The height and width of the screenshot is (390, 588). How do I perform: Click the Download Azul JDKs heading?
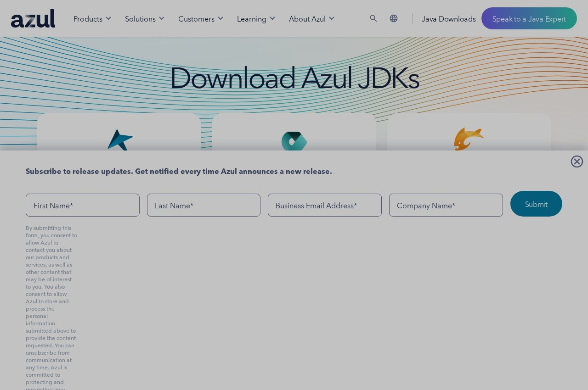(x=294, y=78)
